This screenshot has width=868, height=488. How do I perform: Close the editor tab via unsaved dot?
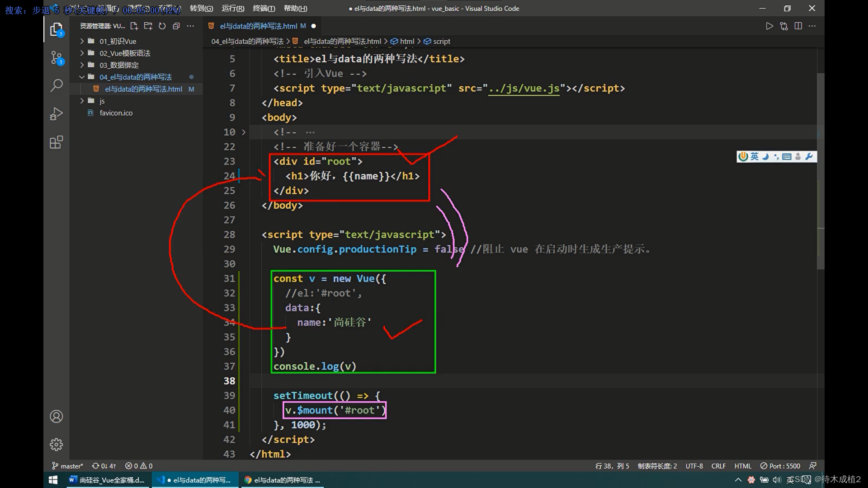point(313,26)
